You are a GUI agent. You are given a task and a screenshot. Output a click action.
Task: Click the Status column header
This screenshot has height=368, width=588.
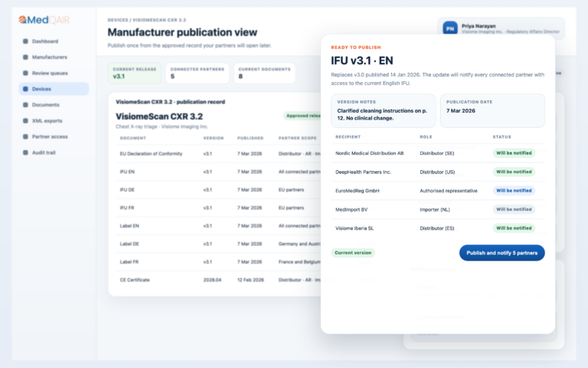(x=501, y=137)
